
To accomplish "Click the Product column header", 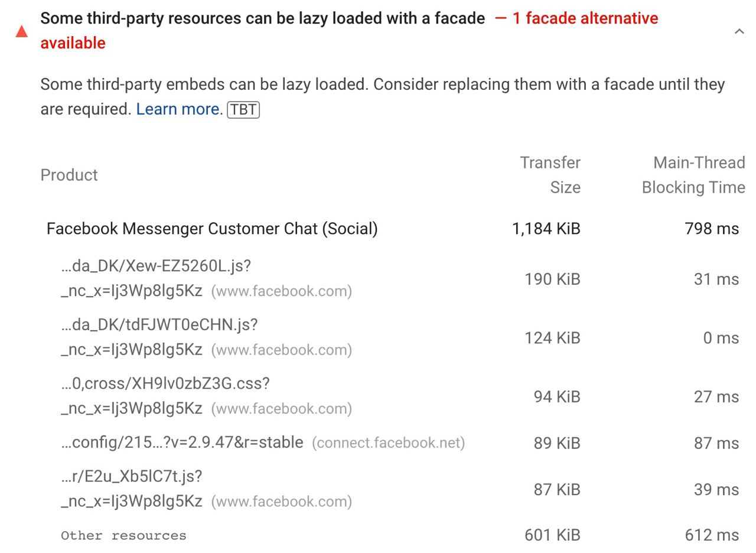I will coord(69,175).
